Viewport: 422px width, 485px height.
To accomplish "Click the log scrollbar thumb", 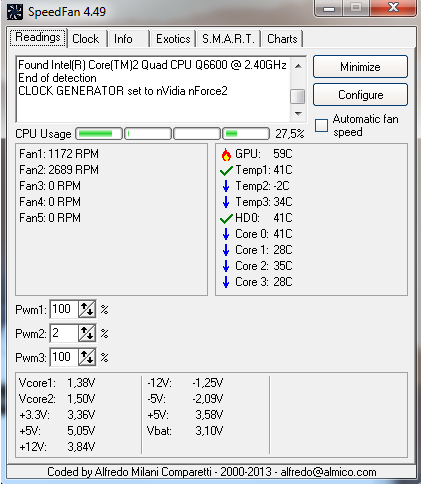I will (298, 97).
